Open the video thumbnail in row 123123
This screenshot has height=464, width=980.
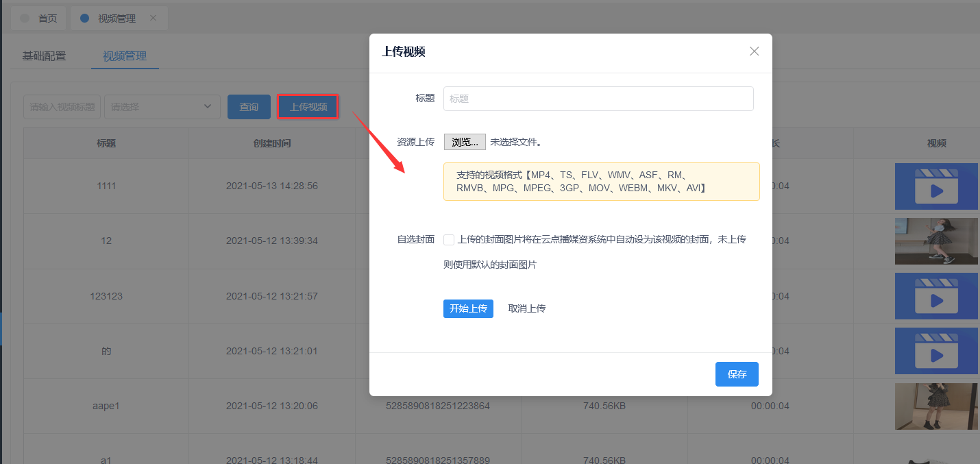coord(936,296)
